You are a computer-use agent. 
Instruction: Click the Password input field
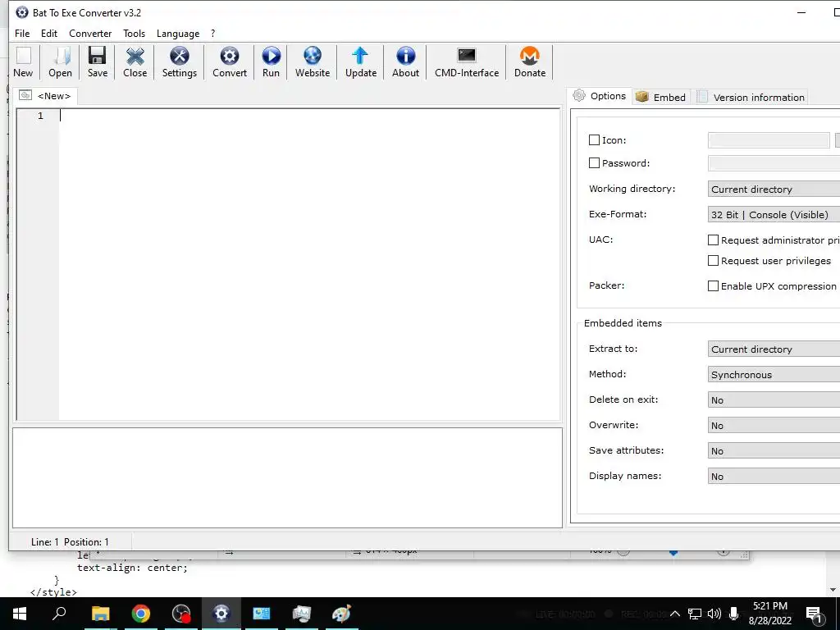tap(774, 163)
